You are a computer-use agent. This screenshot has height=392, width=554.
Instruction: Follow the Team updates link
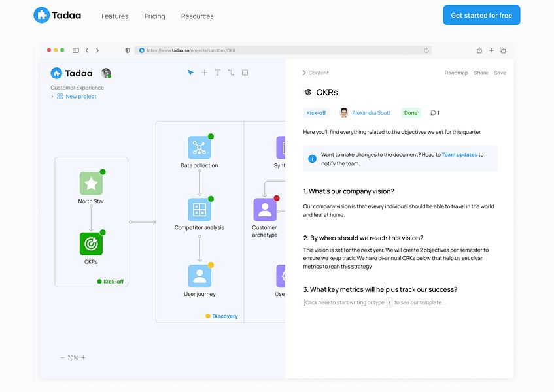click(459, 155)
